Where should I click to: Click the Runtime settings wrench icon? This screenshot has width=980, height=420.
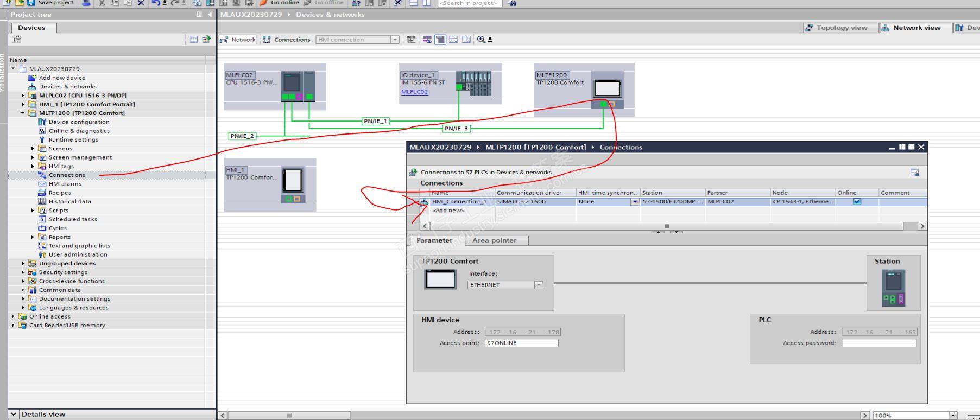point(42,139)
